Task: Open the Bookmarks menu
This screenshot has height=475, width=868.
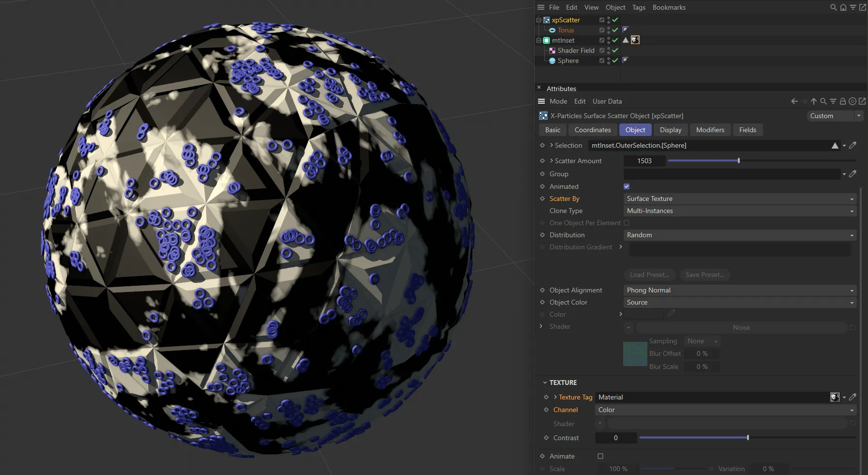Action: point(669,7)
